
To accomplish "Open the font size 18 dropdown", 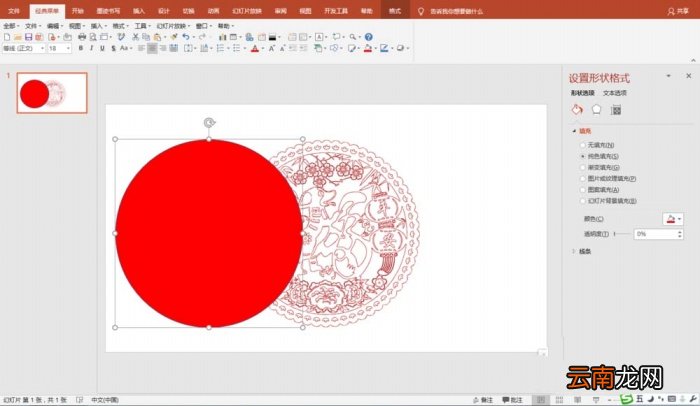I will tap(68, 48).
